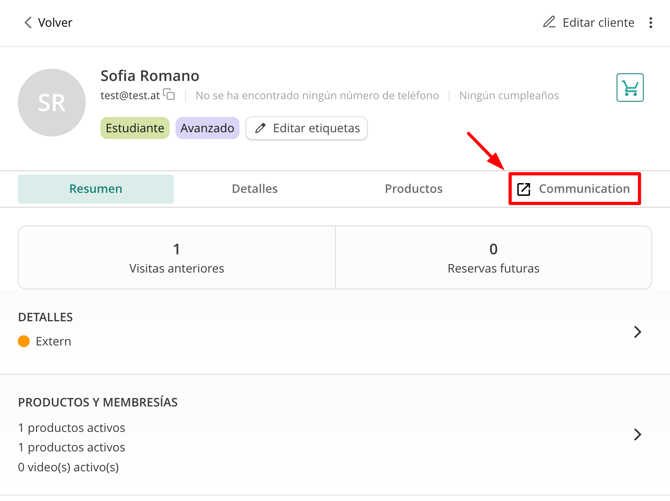Select the Avanzado tag

click(x=207, y=128)
